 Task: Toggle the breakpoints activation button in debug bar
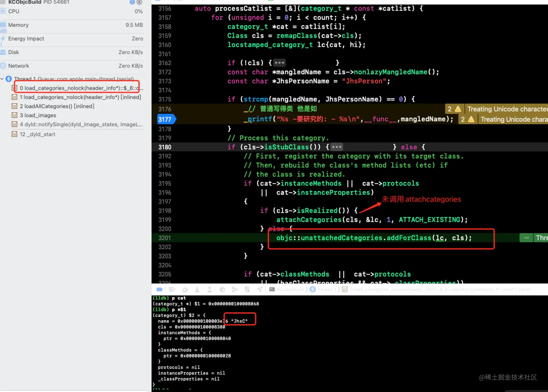pos(159,289)
